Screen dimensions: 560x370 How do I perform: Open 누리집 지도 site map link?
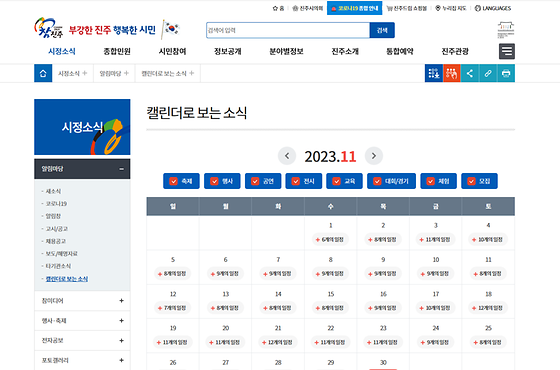[x=451, y=8]
